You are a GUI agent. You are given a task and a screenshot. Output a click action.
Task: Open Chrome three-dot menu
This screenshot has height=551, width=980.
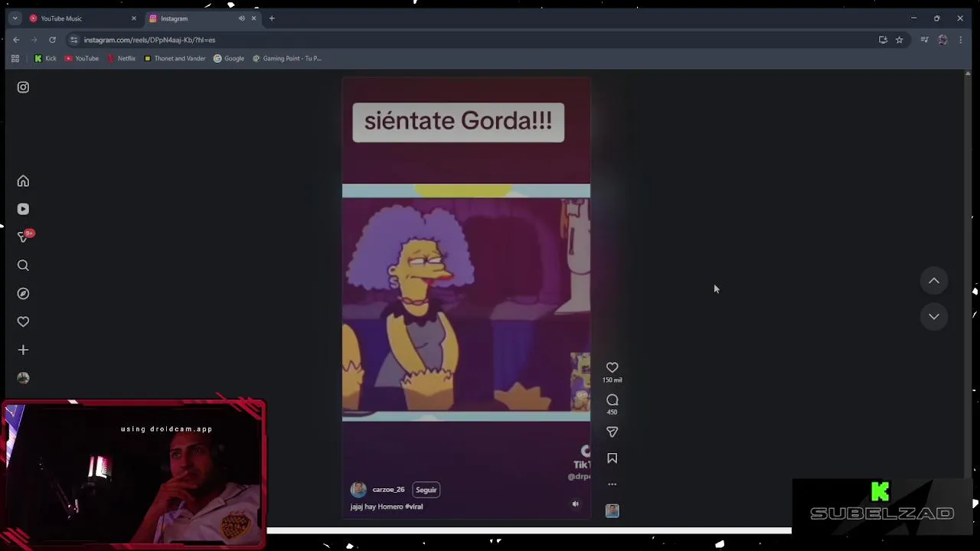click(x=961, y=40)
